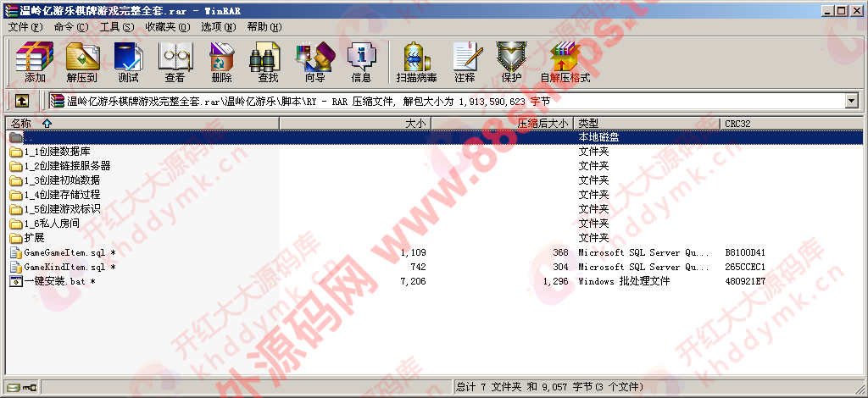Run the 测试 (Test) archive tool
Image resolution: width=868 pixels, height=398 pixels.
pos(128,63)
